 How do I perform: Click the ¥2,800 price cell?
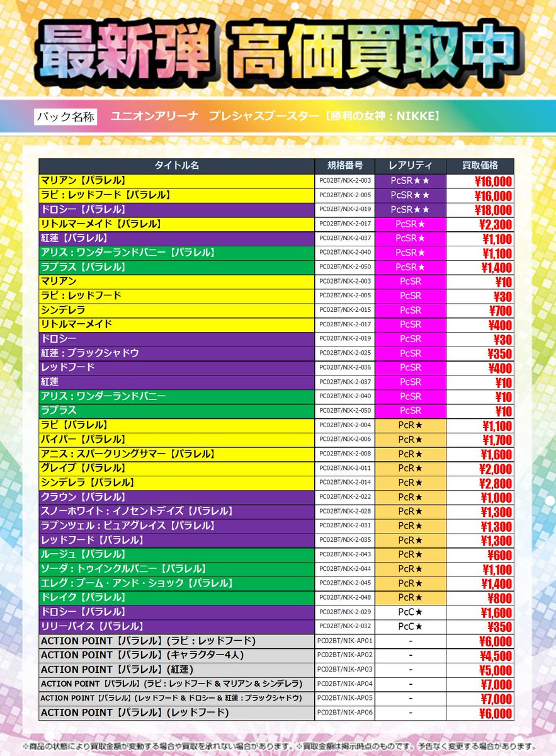coord(480,483)
